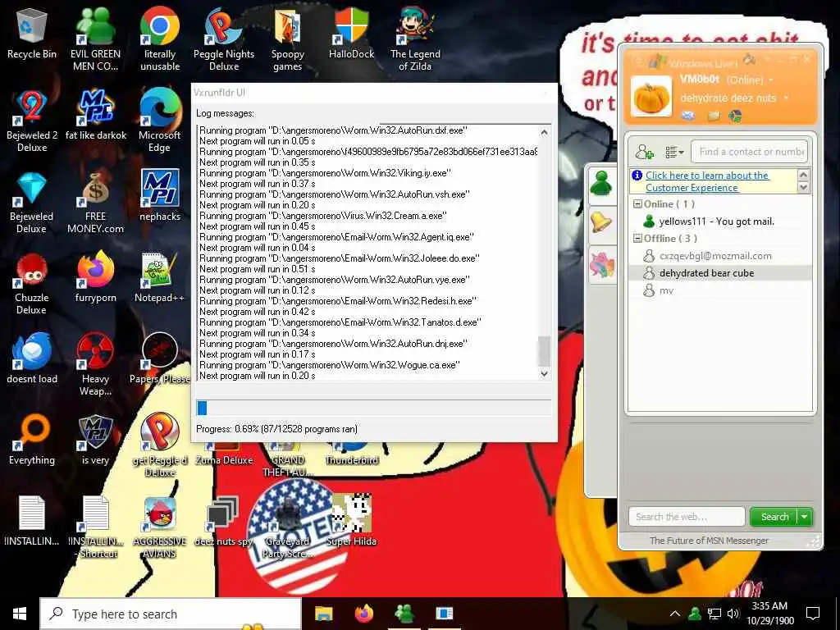Click the log line 'Worm.Win32.Wogue.ca.exe'
Screen dimensions: 840x630
[330, 365]
